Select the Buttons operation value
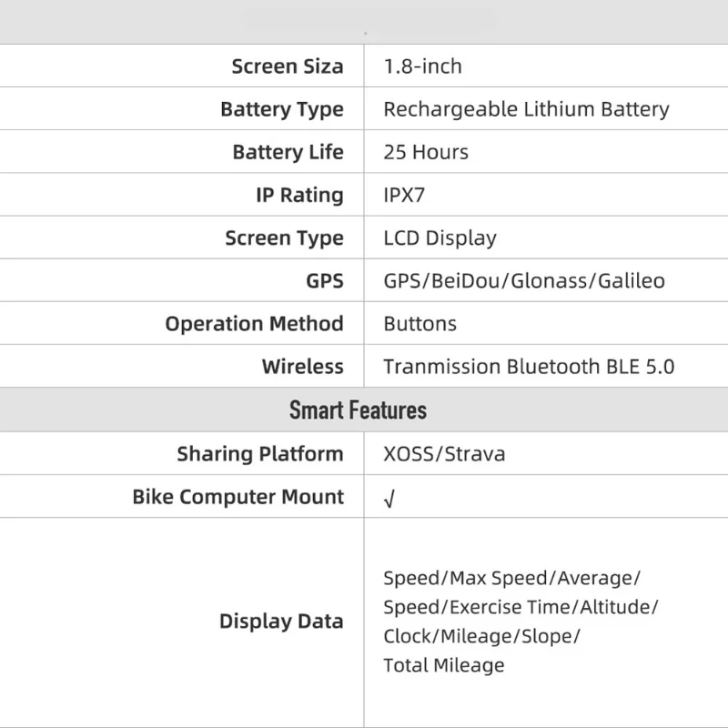Viewport: 728px width, 728px height. click(x=420, y=324)
